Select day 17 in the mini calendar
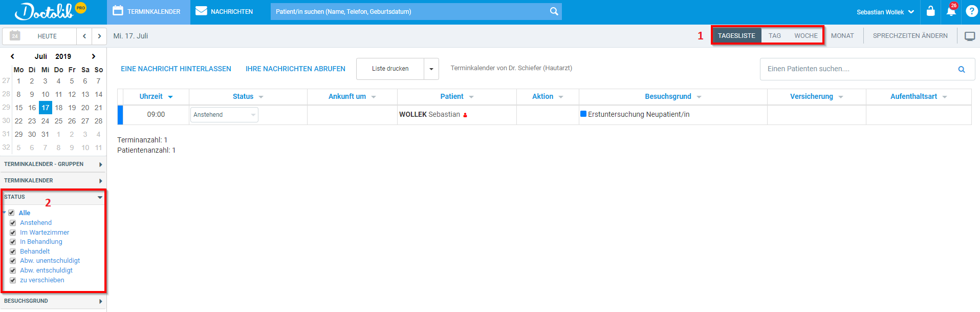The image size is (980, 312). [x=46, y=108]
